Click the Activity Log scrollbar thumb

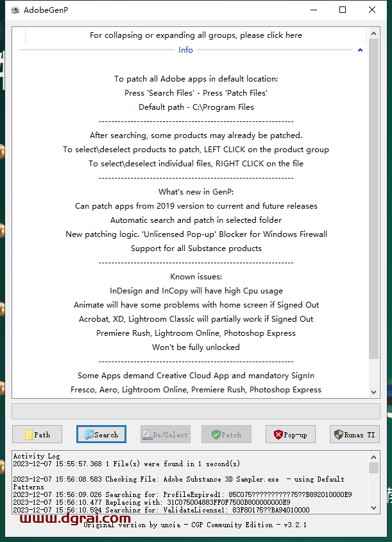coord(373,468)
